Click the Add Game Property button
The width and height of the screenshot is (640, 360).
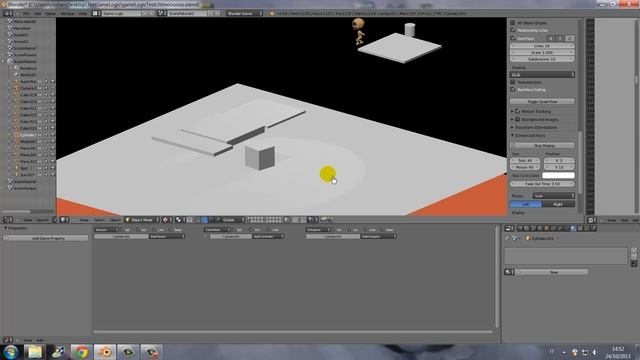(x=46, y=238)
